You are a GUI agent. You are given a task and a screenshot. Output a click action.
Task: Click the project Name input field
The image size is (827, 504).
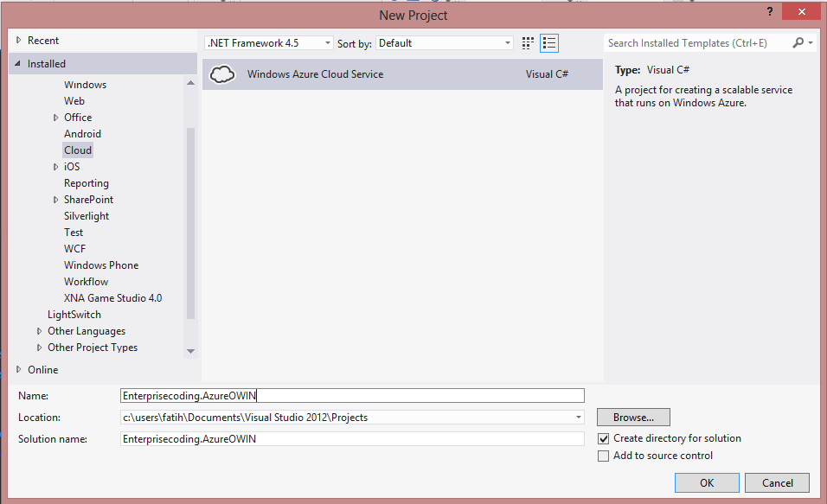(x=352, y=396)
